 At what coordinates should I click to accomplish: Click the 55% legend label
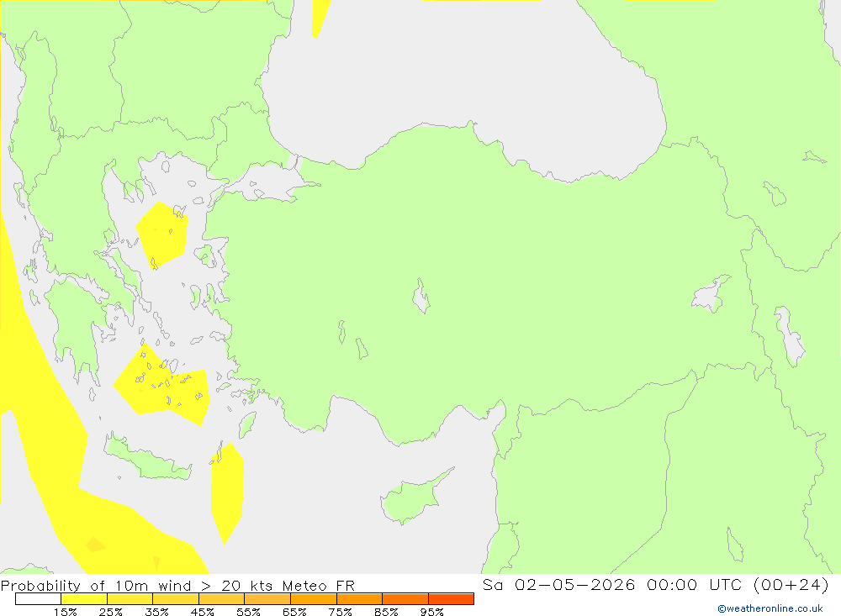click(248, 612)
